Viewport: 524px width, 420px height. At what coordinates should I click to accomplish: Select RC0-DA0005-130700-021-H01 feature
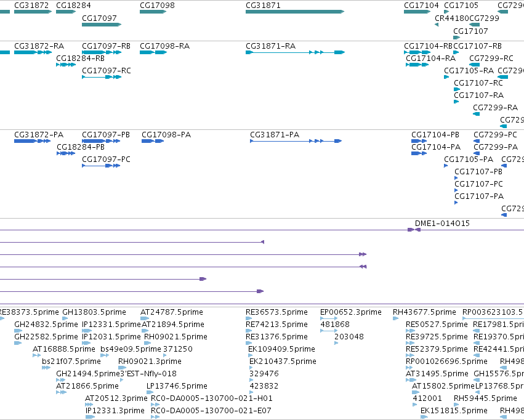pos(155,405)
